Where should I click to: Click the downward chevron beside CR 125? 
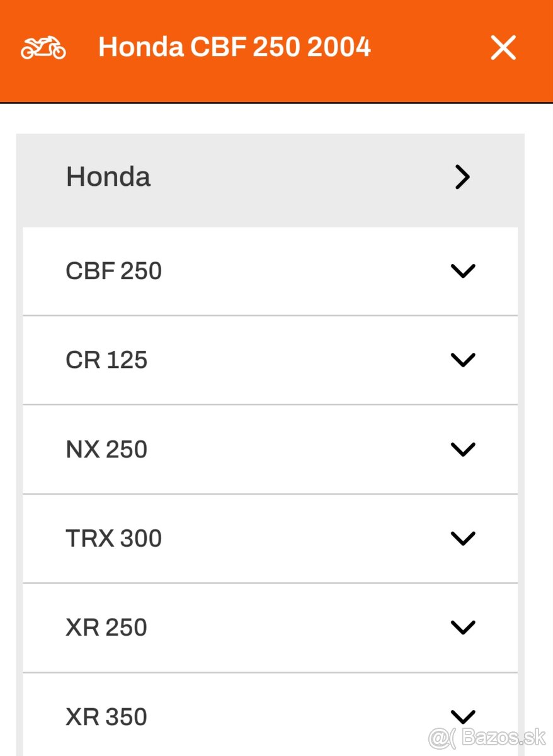click(463, 360)
